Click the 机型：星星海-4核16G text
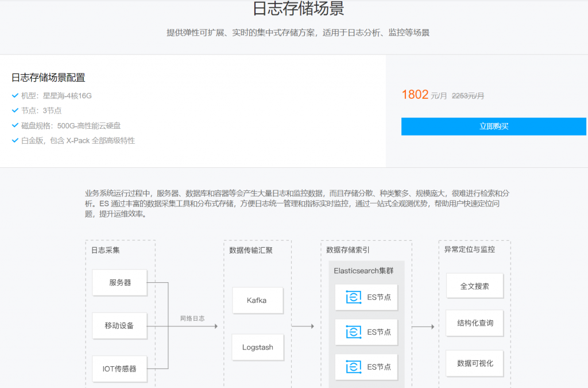588x388 pixels. [56, 95]
